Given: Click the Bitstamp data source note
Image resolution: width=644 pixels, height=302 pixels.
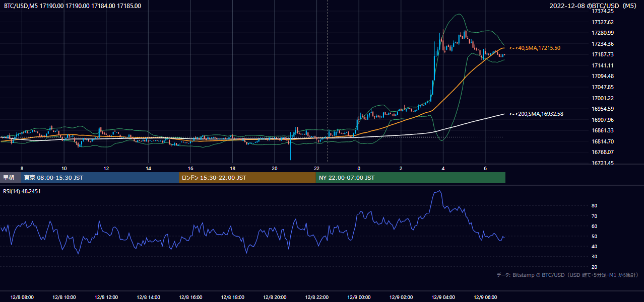Looking at the screenshot, I should 567,275.
